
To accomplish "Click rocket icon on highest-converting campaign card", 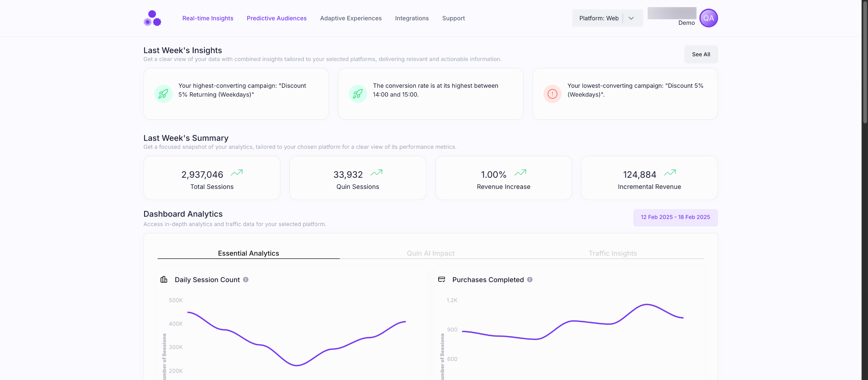I will (163, 94).
